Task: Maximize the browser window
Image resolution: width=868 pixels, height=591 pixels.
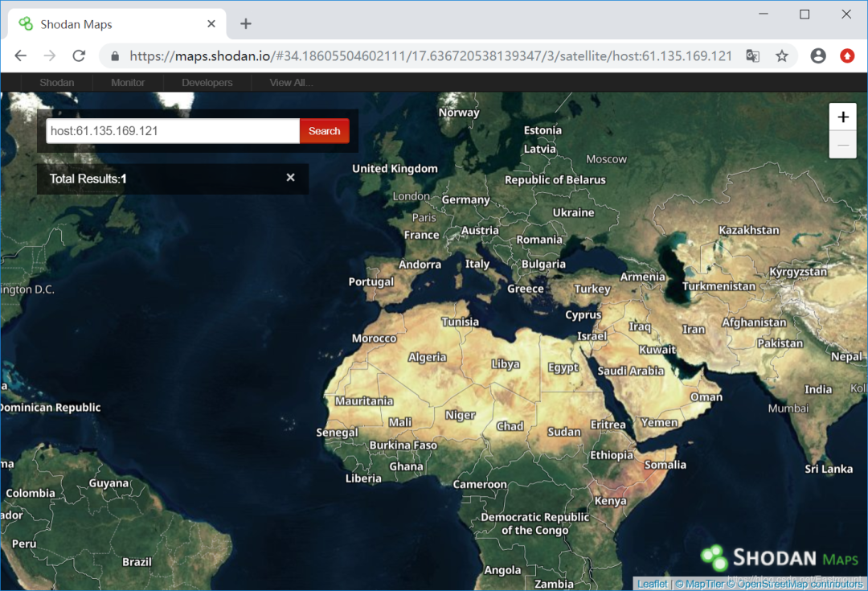Action: [x=805, y=14]
